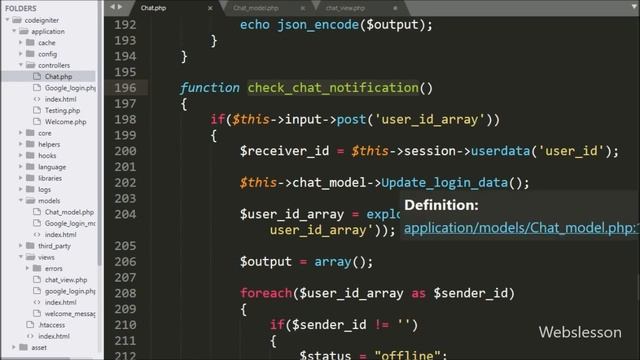Open chat_view.php under views folder
Viewport: 640px width, 360px height.
coord(66,280)
